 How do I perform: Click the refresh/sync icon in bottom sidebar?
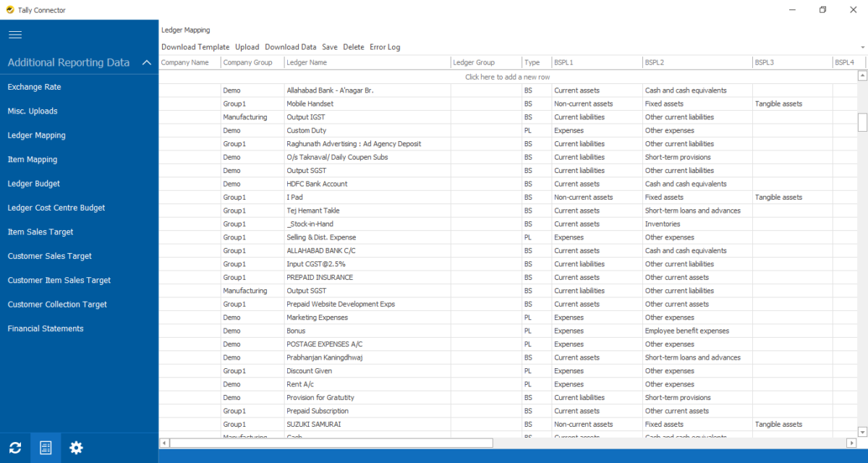click(x=15, y=447)
